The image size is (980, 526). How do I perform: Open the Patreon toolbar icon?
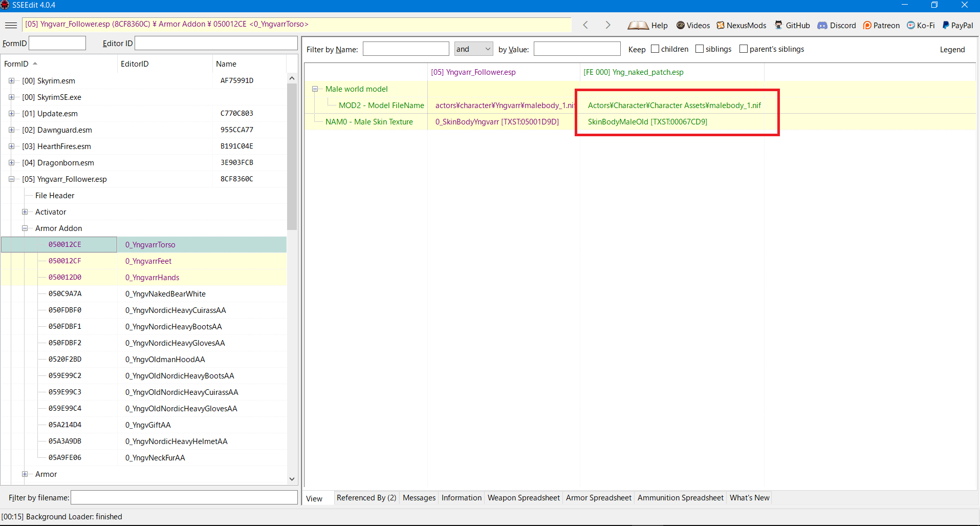(x=867, y=25)
